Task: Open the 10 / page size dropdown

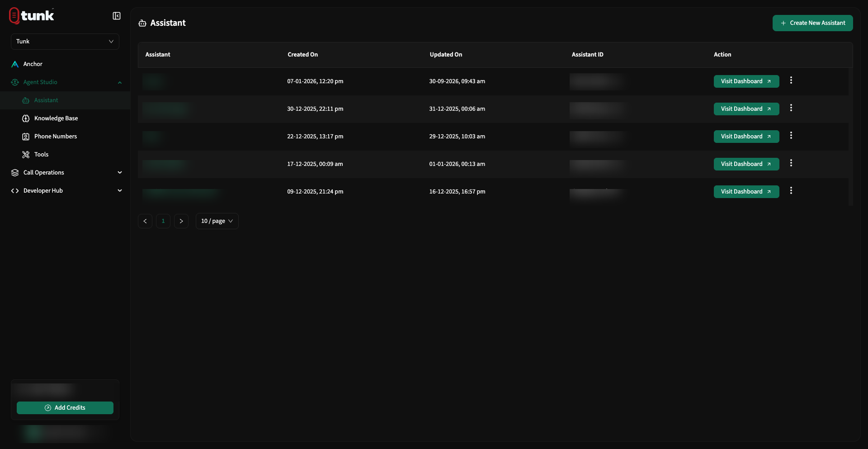Action: point(217,221)
